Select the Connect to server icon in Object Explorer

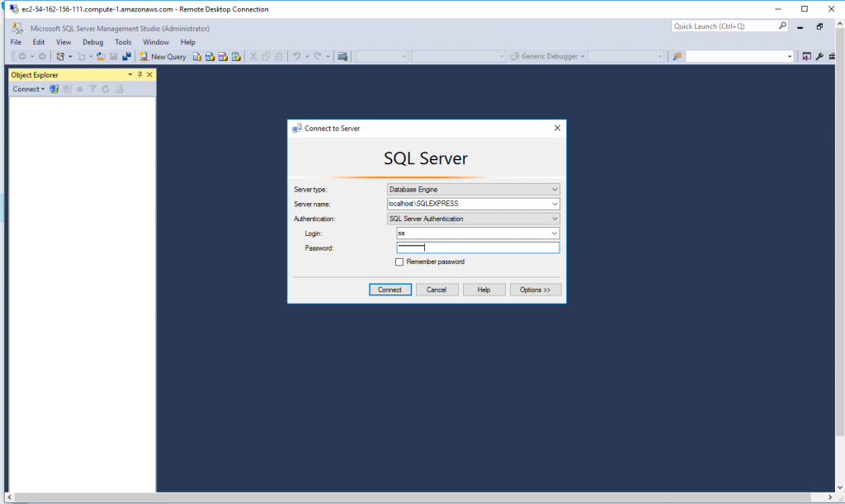54,89
